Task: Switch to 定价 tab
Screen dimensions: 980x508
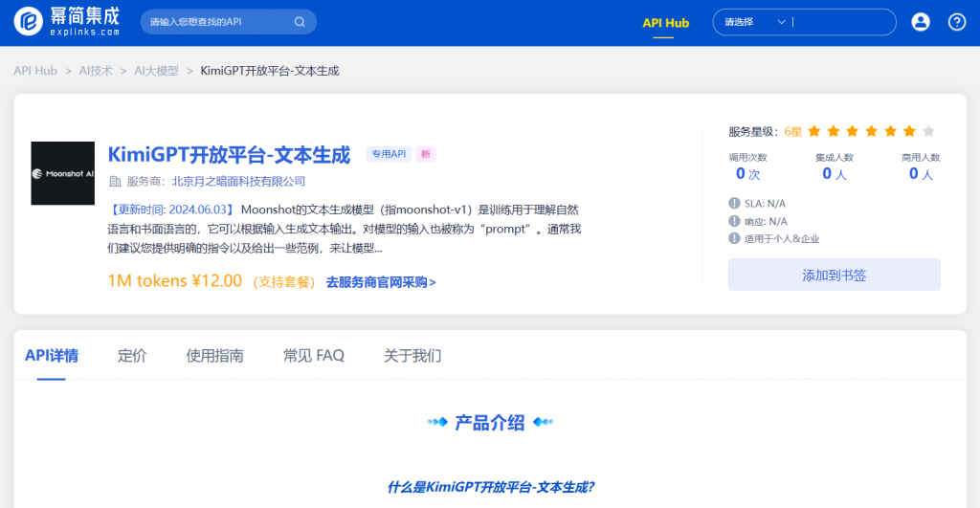Action: click(132, 356)
